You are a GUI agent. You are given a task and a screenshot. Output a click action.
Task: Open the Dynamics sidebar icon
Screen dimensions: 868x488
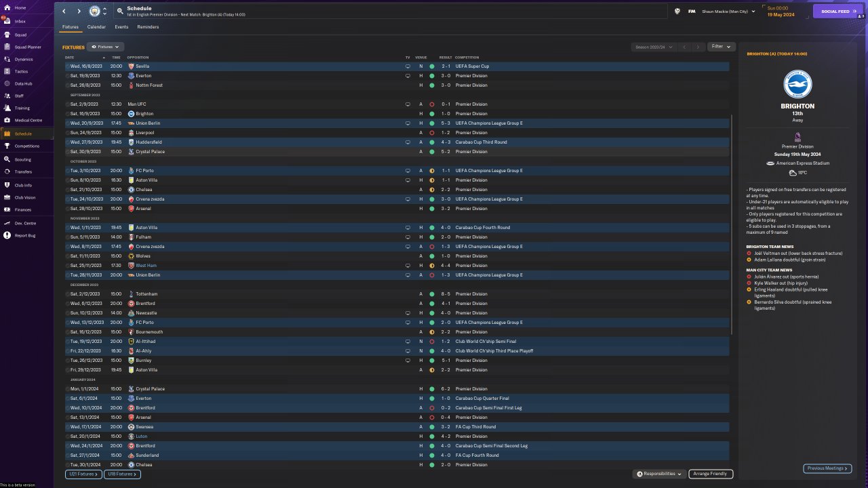[x=7, y=59]
